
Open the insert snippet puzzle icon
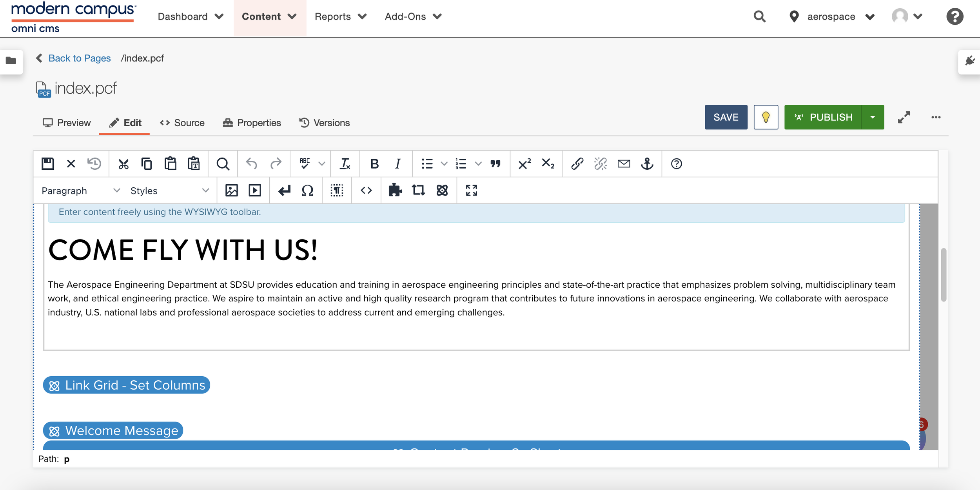395,191
